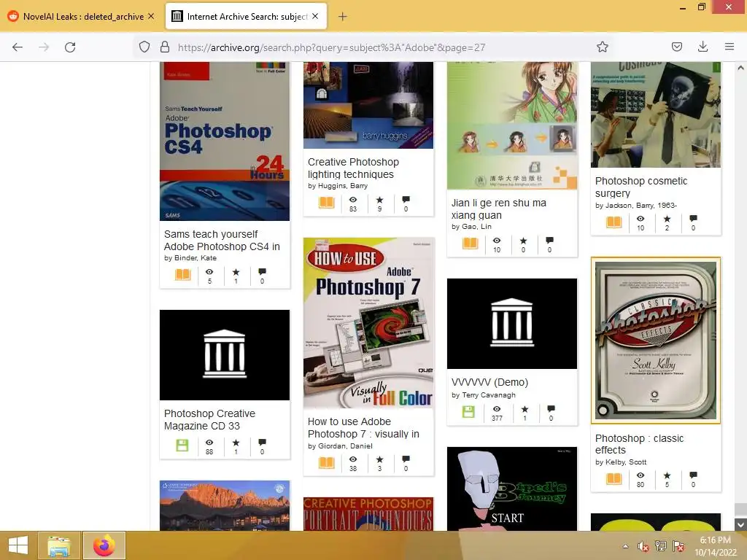Open Creative Photoshop Portrait Techniques cover
Screen dimensions: 747x560
[368, 514]
